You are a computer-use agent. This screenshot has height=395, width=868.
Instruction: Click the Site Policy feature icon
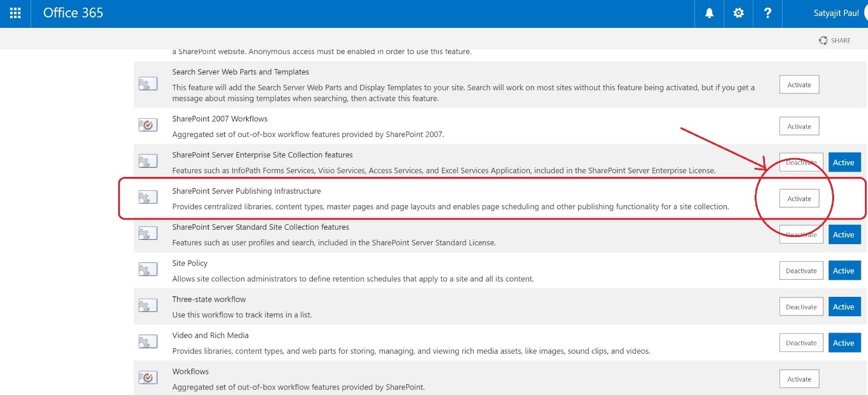pos(148,270)
